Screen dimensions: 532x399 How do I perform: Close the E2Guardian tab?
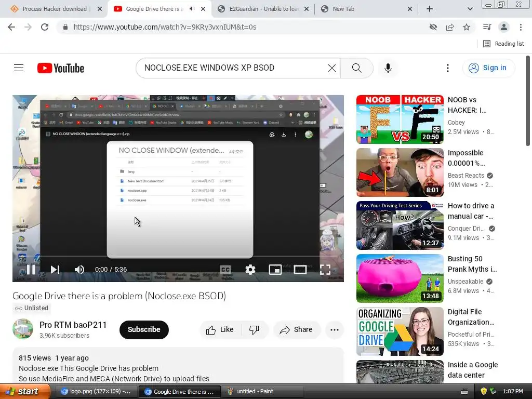(x=307, y=9)
